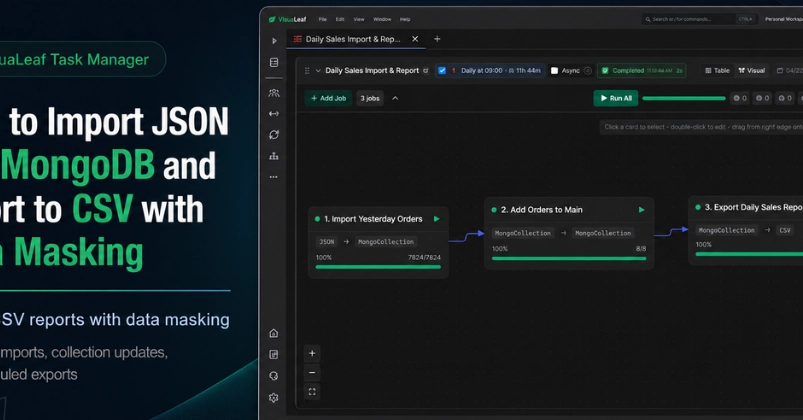The height and width of the screenshot is (420, 803).
Task: Click the VisuaLeaf leaf logo
Action: 272,19
